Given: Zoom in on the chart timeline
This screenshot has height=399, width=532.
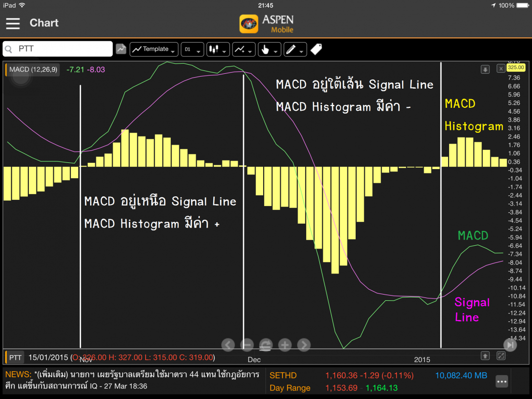Looking at the screenshot, I should point(284,345).
